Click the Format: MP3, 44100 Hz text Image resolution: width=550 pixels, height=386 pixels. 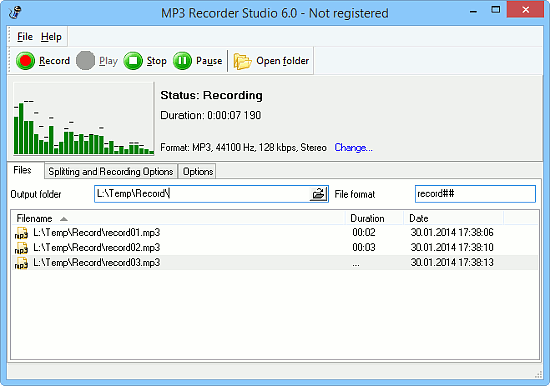(243, 147)
